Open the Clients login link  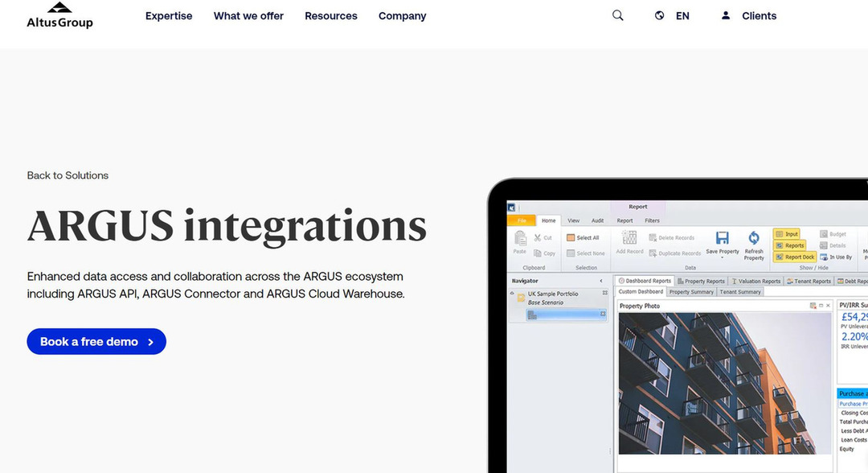tap(759, 16)
